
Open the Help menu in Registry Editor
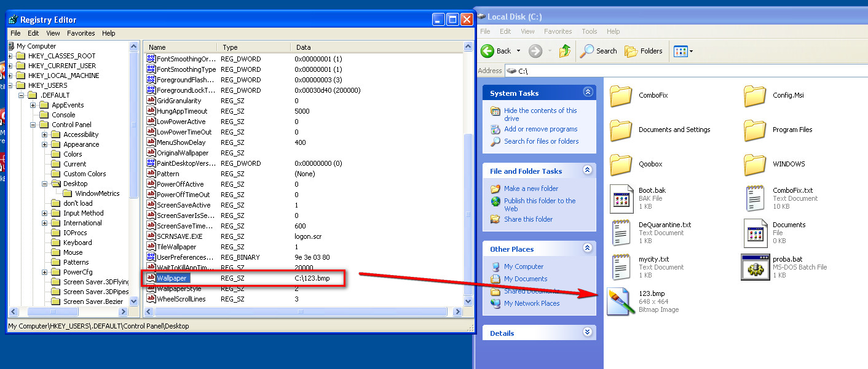click(109, 33)
